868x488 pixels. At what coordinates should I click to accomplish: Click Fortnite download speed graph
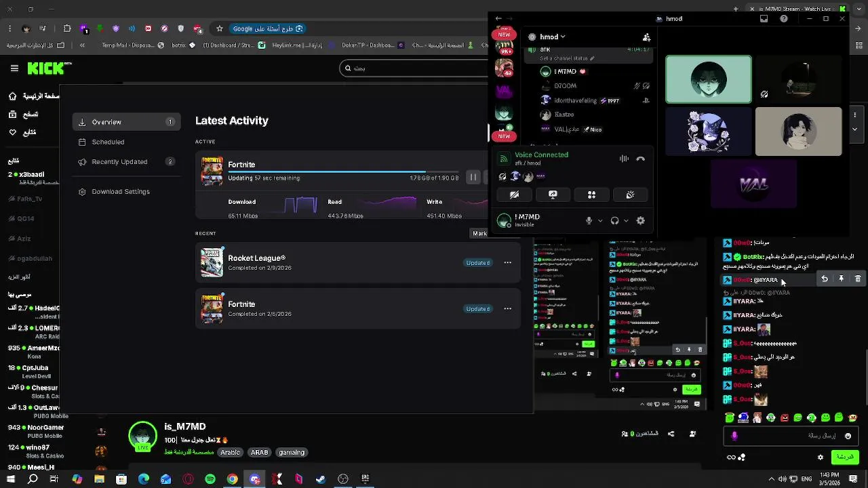coord(300,205)
